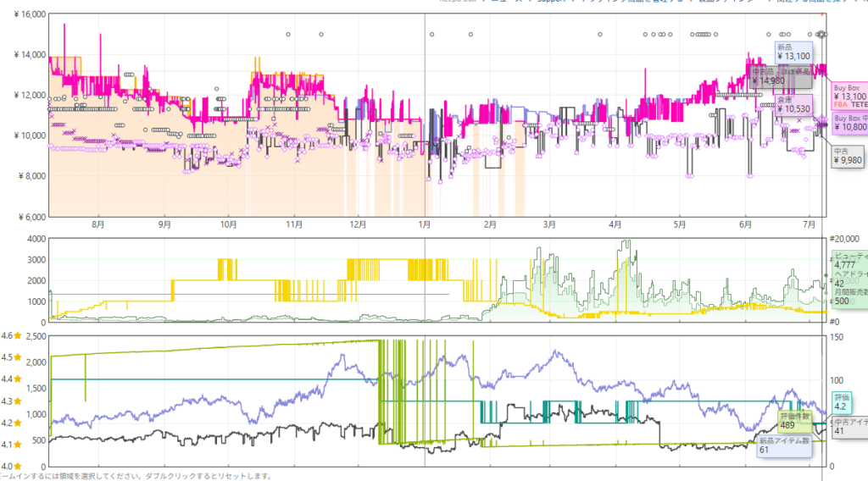Click the 1,500 review count axis label
The width and height of the screenshot is (868, 481).
36,388
